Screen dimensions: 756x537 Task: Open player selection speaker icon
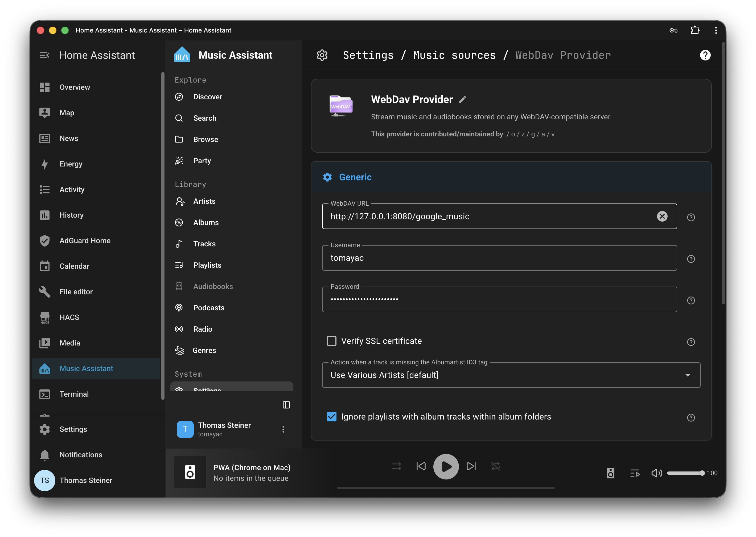(x=610, y=473)
